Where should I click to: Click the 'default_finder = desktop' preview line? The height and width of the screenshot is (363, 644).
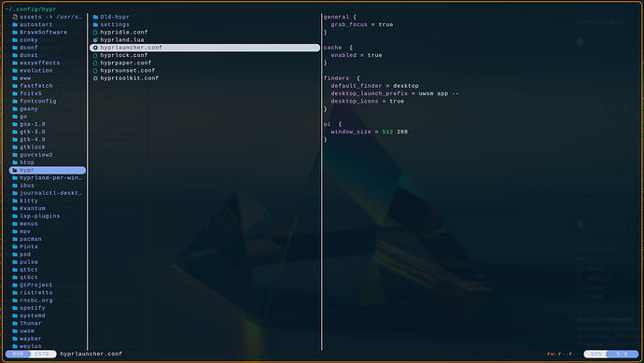[374, 86]
